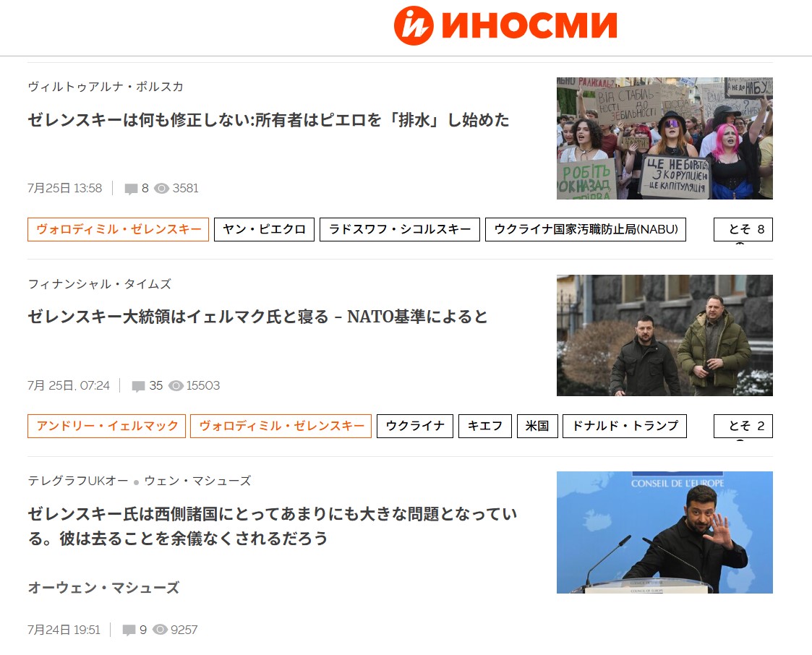Click comments icon on first article
Viewport: 812px width, 655px height.
pos(132,189)
